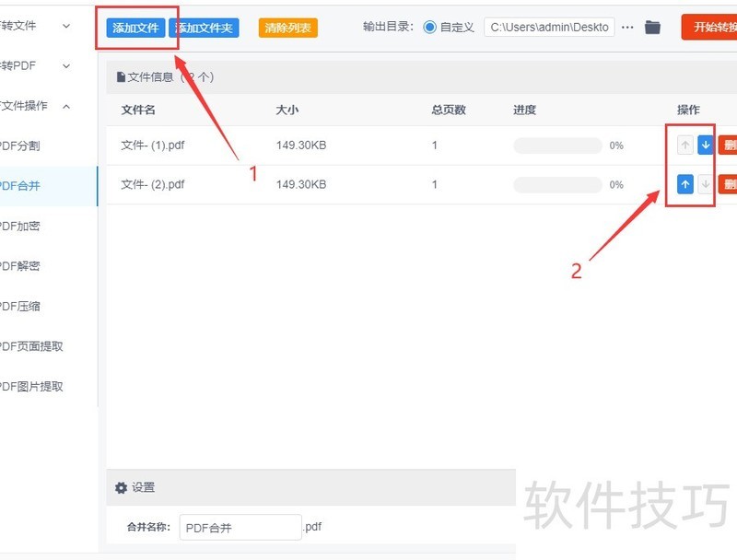Select file name 文件- (1).pdf

coord(153,146)
